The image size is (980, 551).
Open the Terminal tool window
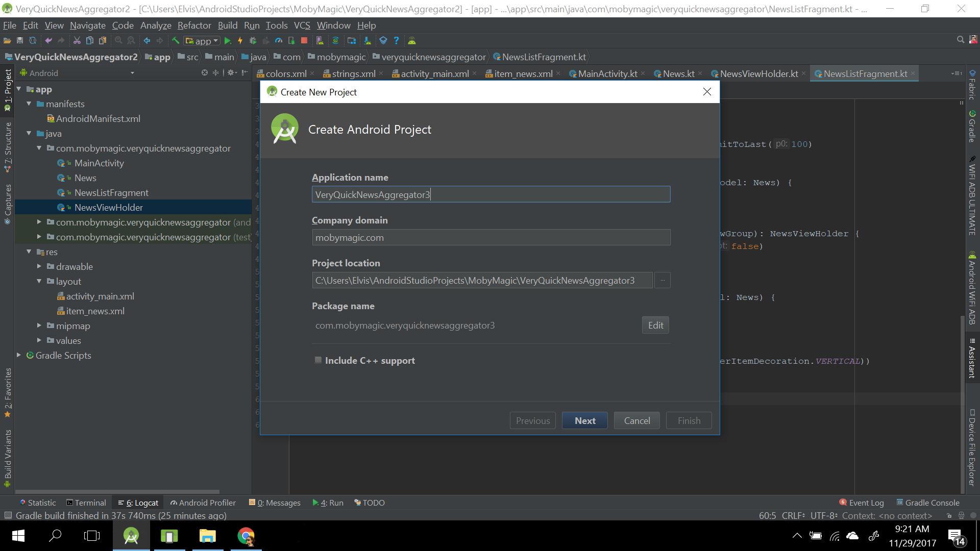click(86, 503)
